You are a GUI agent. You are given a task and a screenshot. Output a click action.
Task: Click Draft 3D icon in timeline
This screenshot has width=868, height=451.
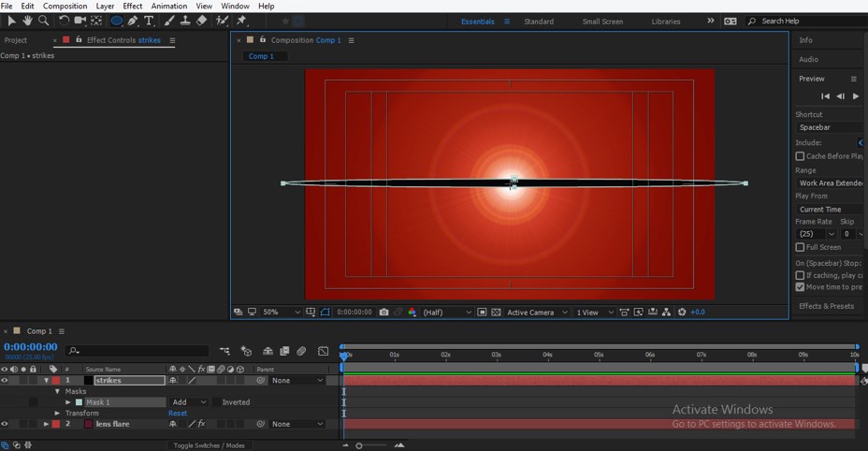point(246,351)
